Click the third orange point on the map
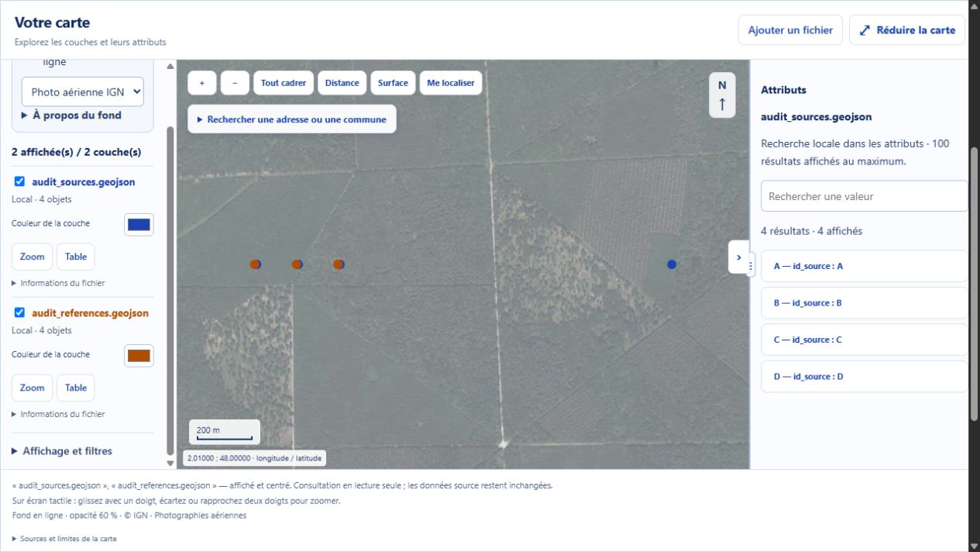The width and height of the screenshot is (980, 552). 339,264
